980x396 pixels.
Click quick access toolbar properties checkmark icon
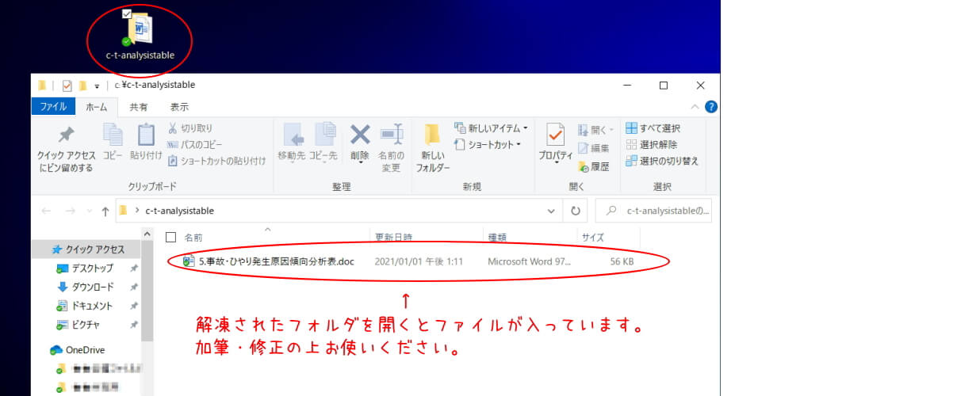click(67, 86)
